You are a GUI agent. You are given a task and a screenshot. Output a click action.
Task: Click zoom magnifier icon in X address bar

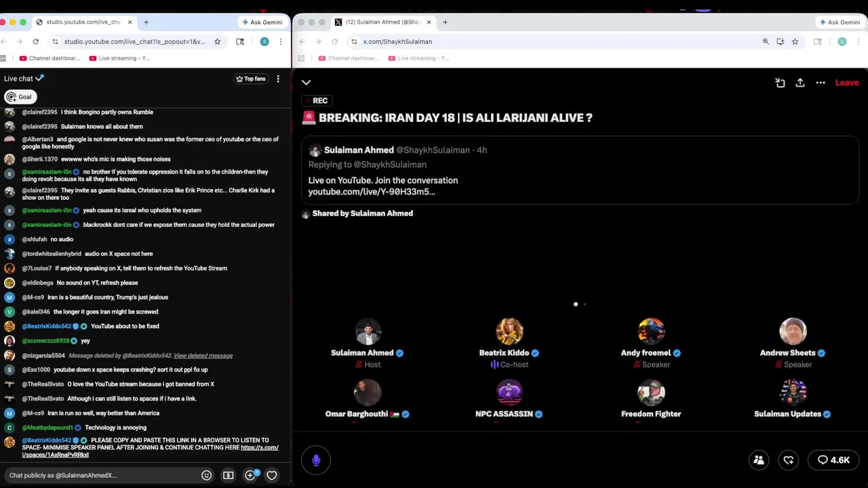point(766,42)
